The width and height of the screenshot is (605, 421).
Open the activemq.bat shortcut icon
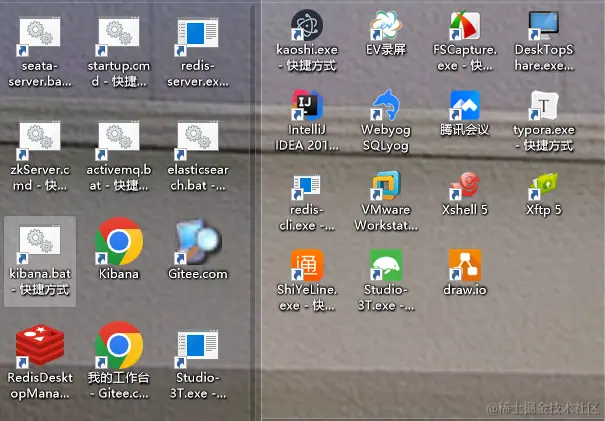point(118,140)
